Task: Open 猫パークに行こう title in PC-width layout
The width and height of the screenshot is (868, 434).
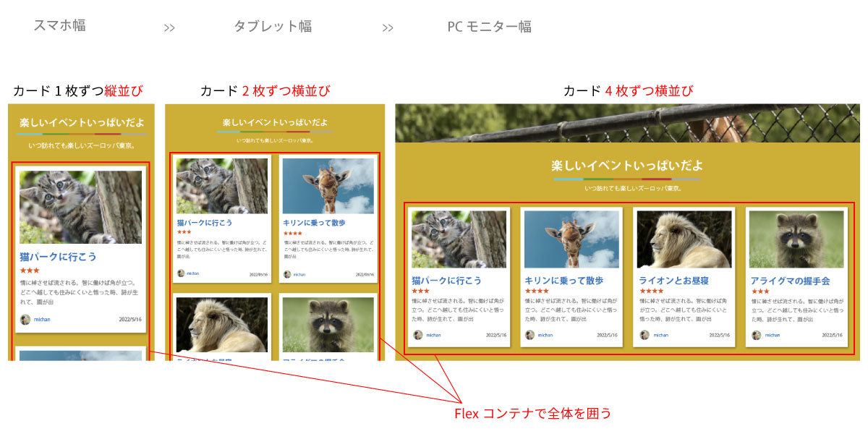Action: click(447, 280)
